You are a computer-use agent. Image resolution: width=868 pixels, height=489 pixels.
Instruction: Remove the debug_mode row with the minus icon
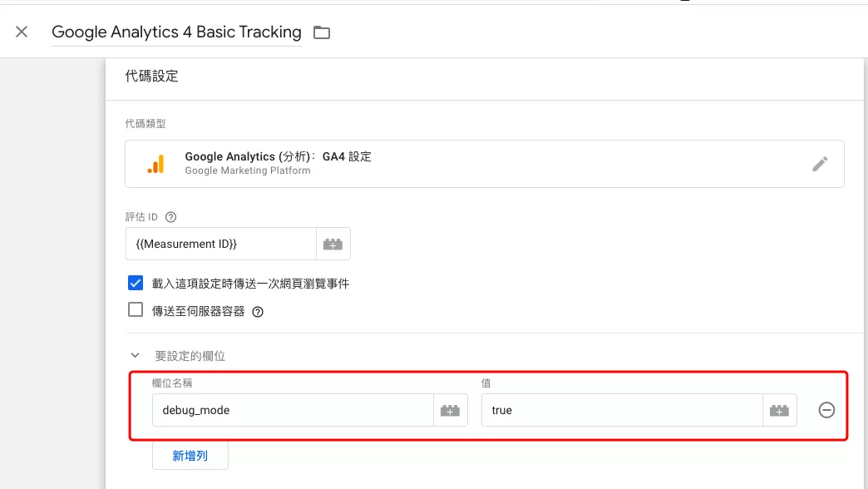[826, 410]
